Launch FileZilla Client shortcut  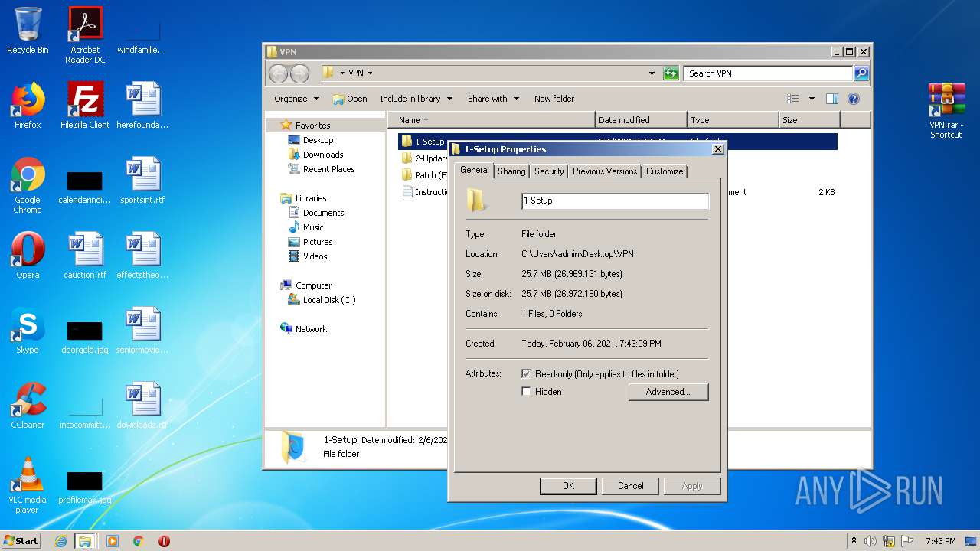click(85, 105)
